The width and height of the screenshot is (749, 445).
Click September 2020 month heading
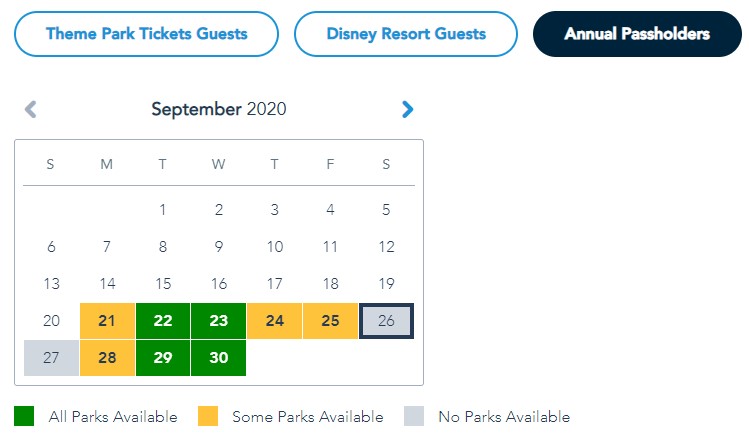click(218, 109)
